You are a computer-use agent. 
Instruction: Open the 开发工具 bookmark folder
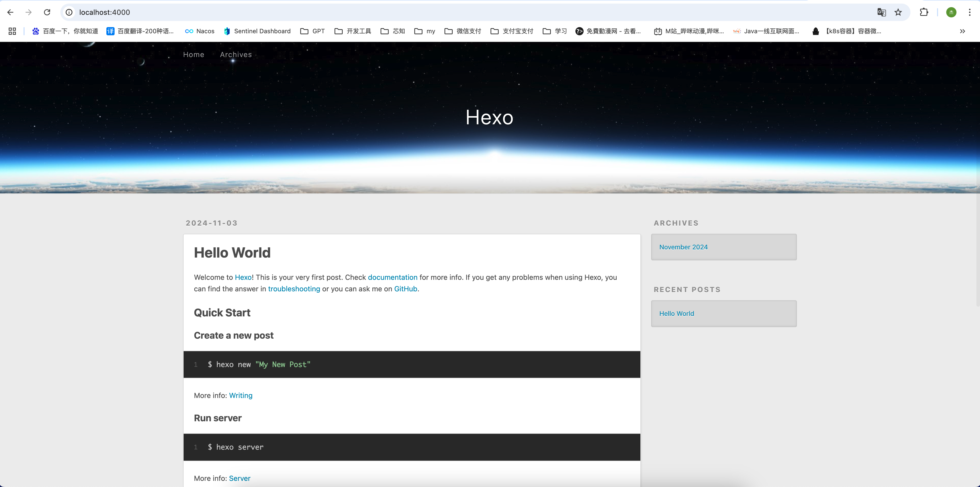point(353,31)
